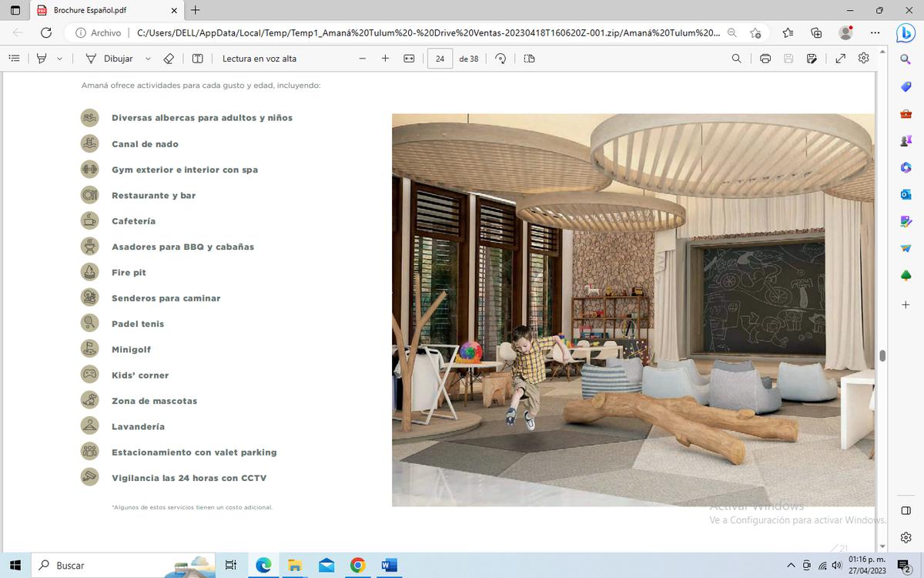Open the PDF table of contents panel
Image resolution: width=924 pixels, height=578 pixels.
coord(14,59)
